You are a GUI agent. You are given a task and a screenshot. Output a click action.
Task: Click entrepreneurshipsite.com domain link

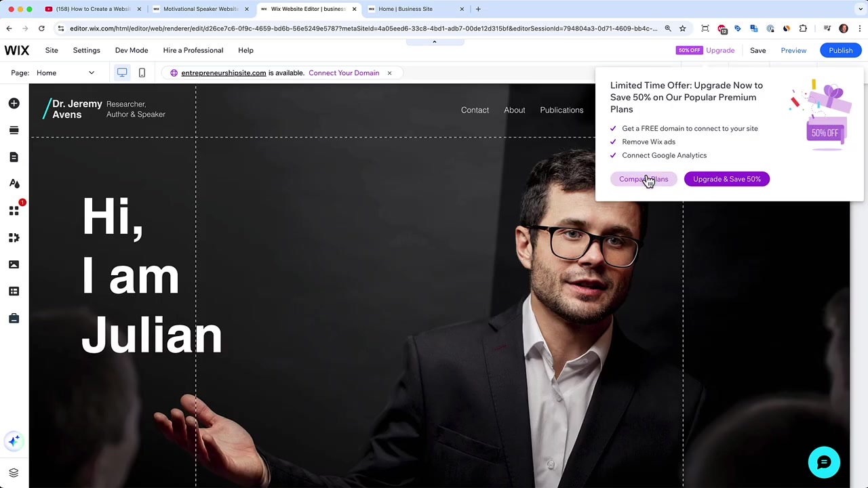(x=224, y=73)
